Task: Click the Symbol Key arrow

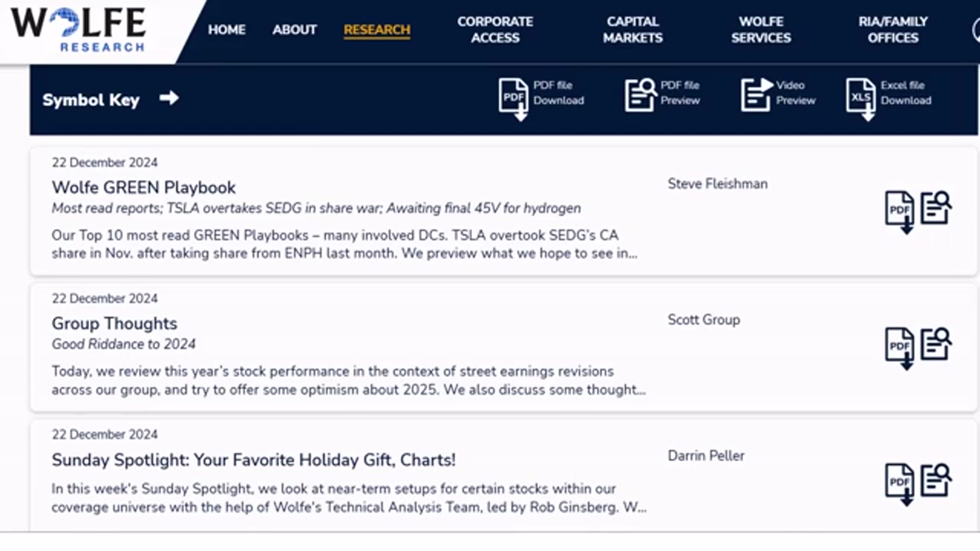Action: click(x=169, y=98)
